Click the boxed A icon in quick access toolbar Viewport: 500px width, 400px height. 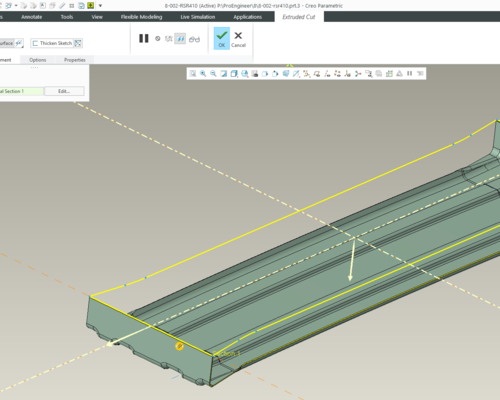[x=43, y=6]
